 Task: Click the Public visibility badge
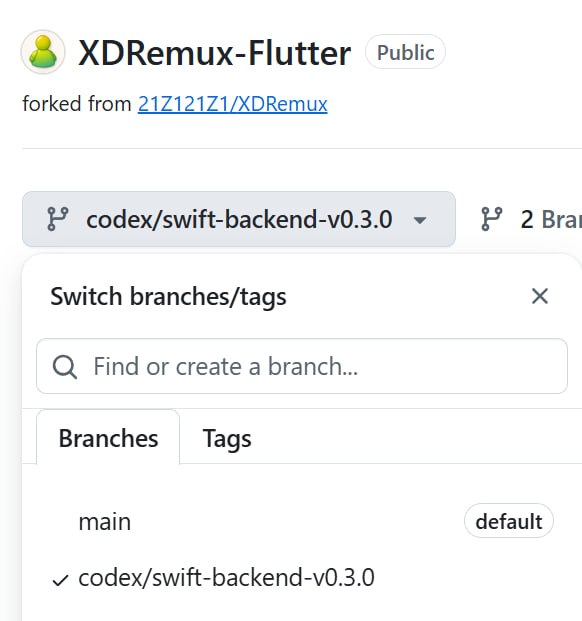(x=405, y=52)
